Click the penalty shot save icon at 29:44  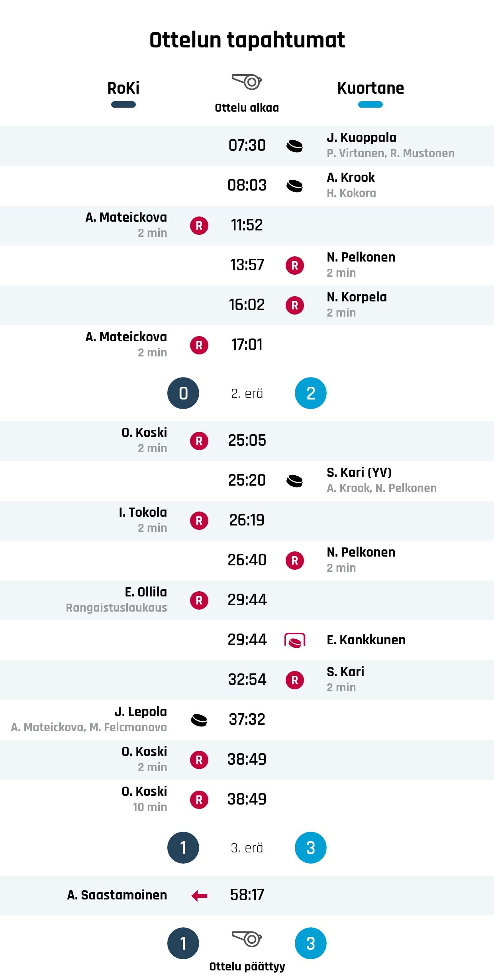[x=294, y=640]
